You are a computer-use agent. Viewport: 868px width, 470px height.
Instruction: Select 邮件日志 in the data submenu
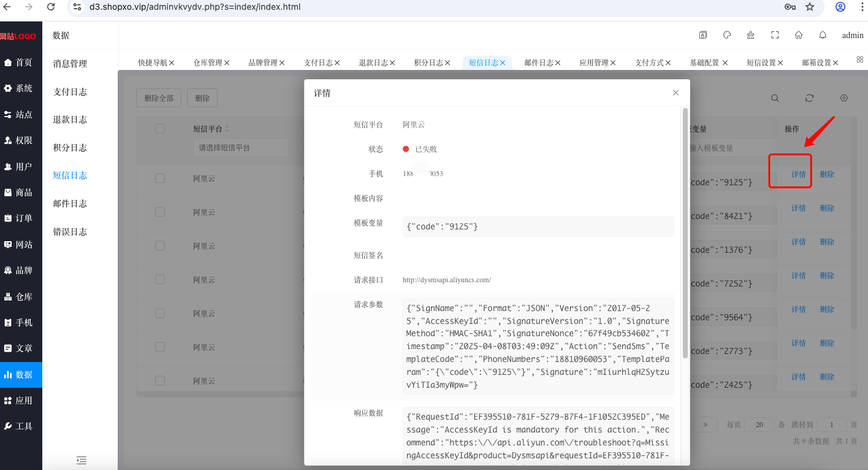(x=70, y=204)
